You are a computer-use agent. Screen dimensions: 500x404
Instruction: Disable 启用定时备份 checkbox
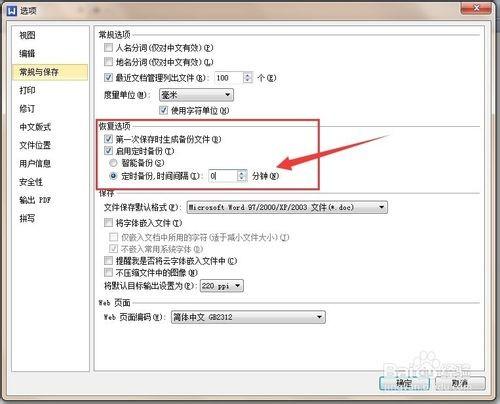108,151
